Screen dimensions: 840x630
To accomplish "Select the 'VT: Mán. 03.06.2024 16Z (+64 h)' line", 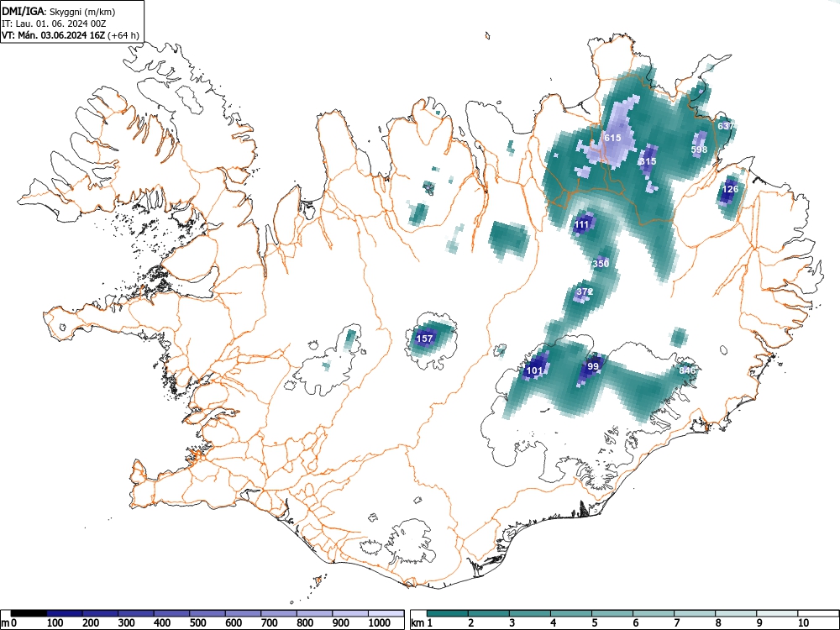I will point(71,36).
